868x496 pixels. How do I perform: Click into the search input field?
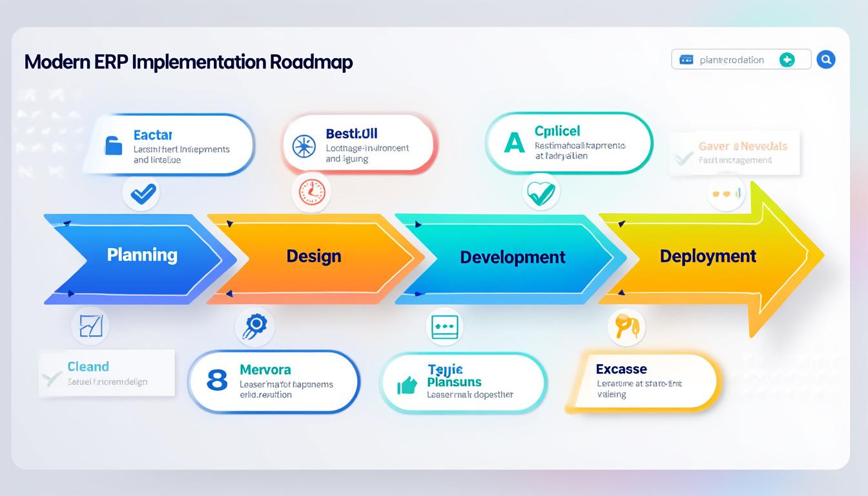[x=732, y=60]
